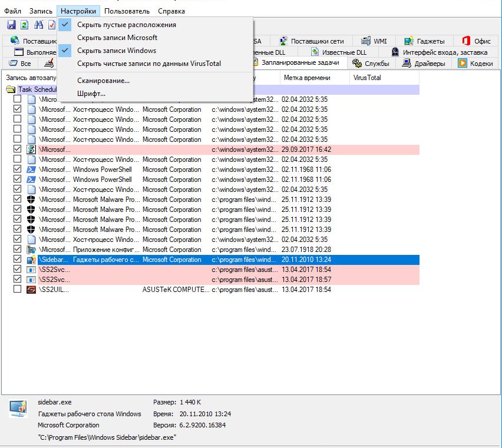Screen dimensions: 502x448
Task: Click Гаджеты рабочего стола Windows in details pane
Action: click(90, 414)
